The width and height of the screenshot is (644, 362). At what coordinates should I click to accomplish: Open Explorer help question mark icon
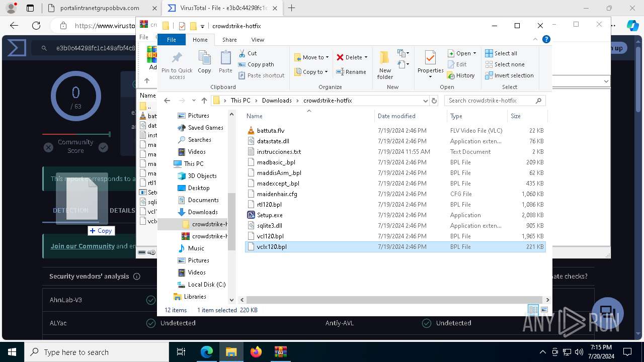[546, 39]
